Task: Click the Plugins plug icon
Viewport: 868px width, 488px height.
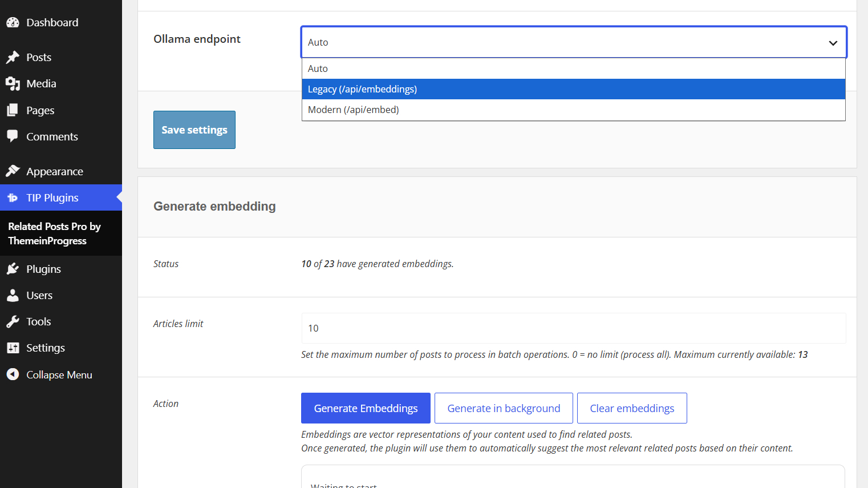Action: [x=13, y=269]
